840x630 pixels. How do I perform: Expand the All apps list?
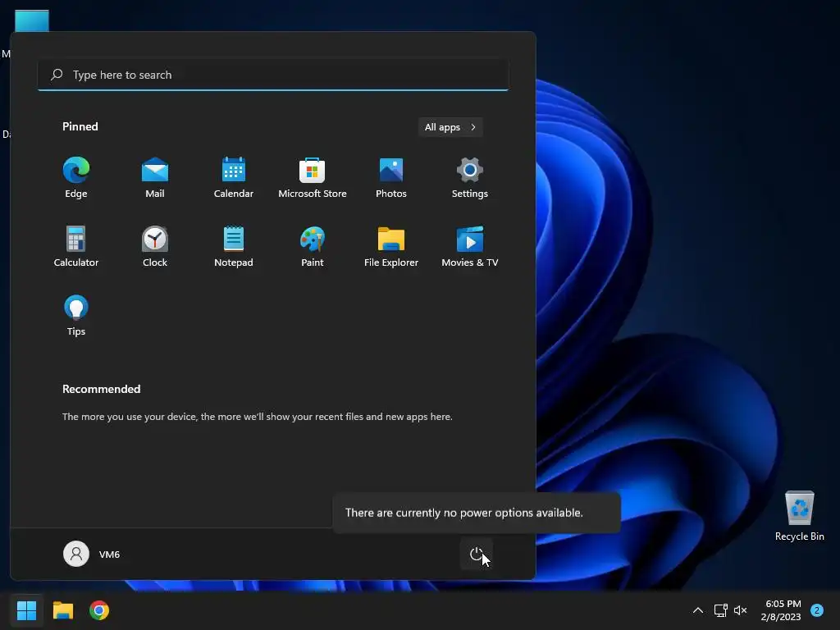tap(450, 127)
